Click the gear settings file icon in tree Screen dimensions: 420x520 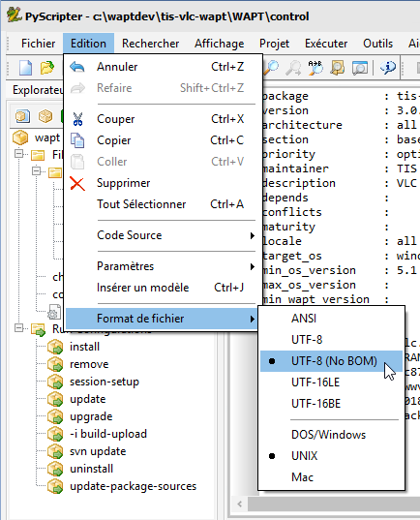tap(54, 312)
